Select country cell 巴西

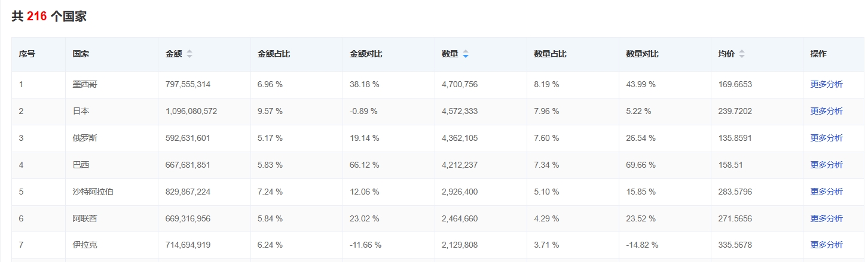point(81,165)
